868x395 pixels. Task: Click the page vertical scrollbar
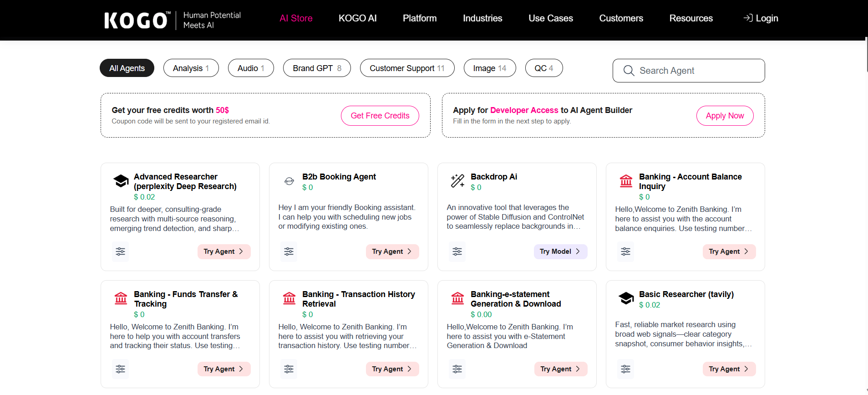pyautogui.click(x=866, y=55)
